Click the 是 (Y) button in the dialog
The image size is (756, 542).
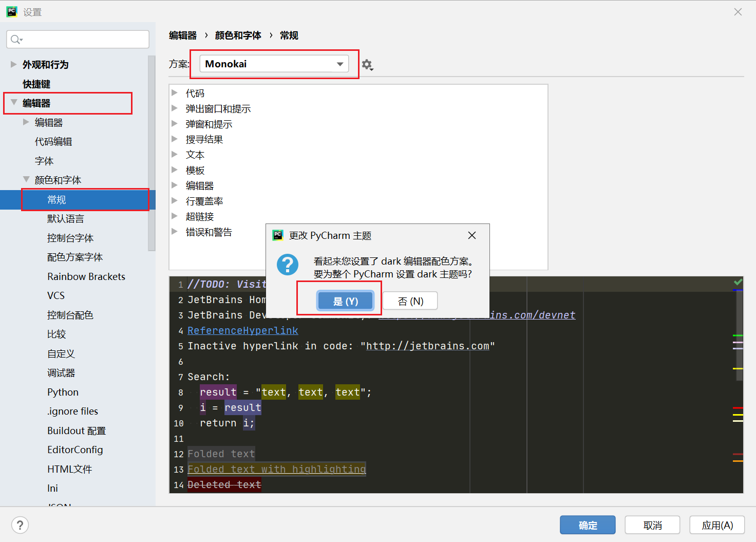point(346,301)
